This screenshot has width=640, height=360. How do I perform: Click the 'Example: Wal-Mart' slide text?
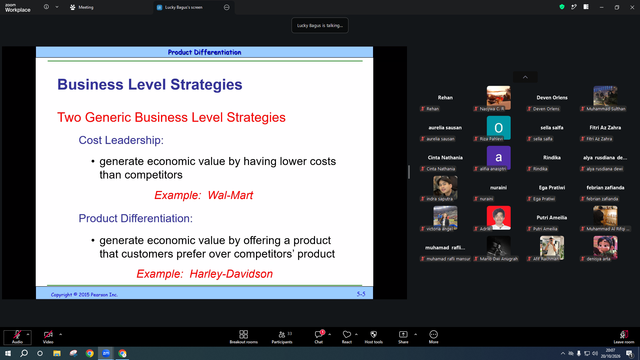pyautogui.click(x=204, y=195)
